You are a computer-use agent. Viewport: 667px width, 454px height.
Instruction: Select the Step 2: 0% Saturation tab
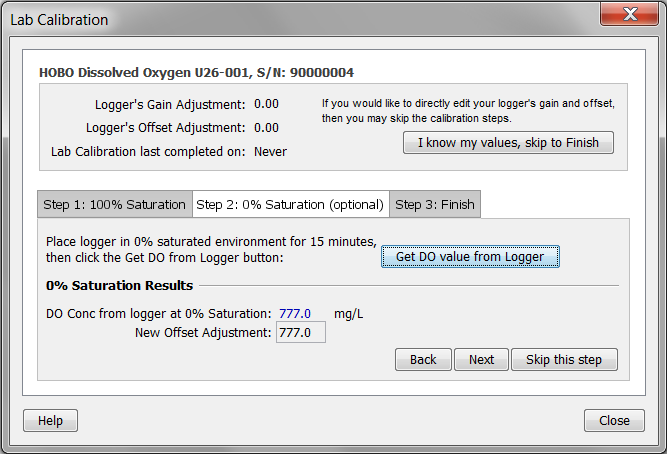pyautogui.click(x=290, y=204)
